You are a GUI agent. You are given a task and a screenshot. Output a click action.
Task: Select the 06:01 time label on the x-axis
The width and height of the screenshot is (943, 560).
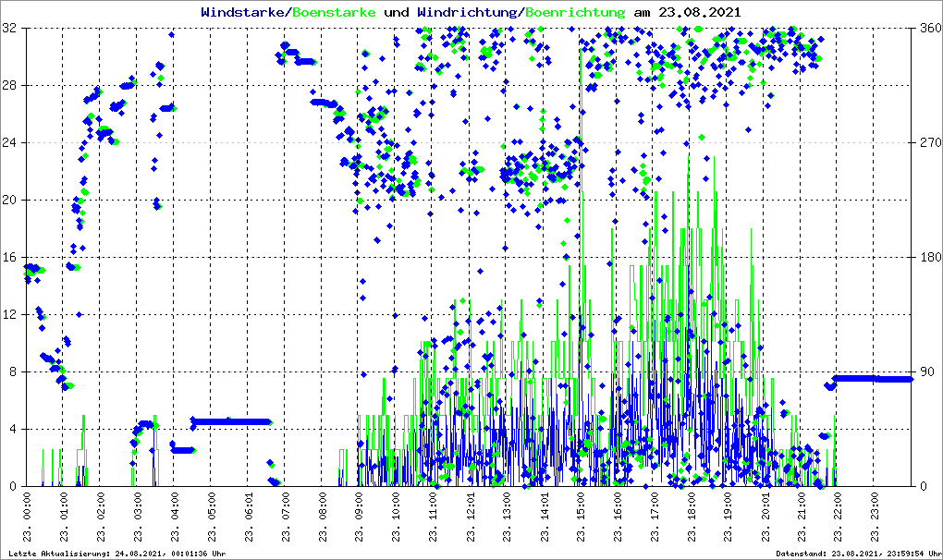tap(249, 517)
